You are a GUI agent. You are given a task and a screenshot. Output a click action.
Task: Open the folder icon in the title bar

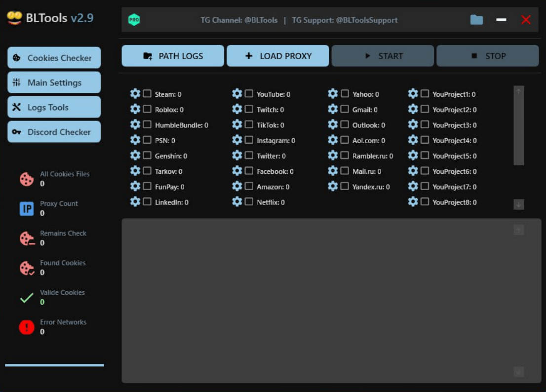[476, 19]
